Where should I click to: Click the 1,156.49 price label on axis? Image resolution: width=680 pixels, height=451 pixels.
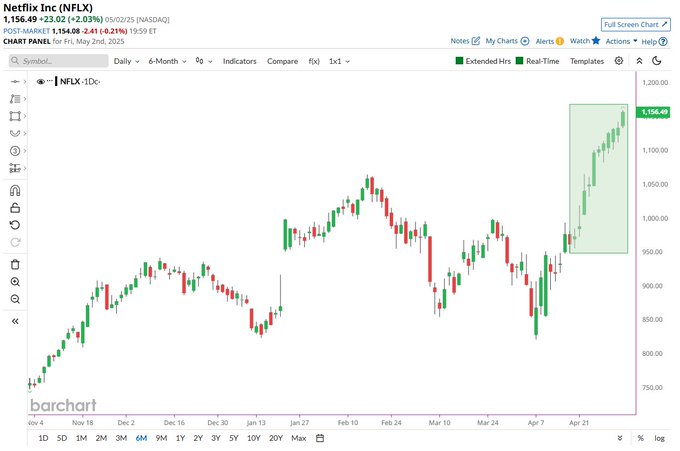pyautogui.click(x=654, y=112)
